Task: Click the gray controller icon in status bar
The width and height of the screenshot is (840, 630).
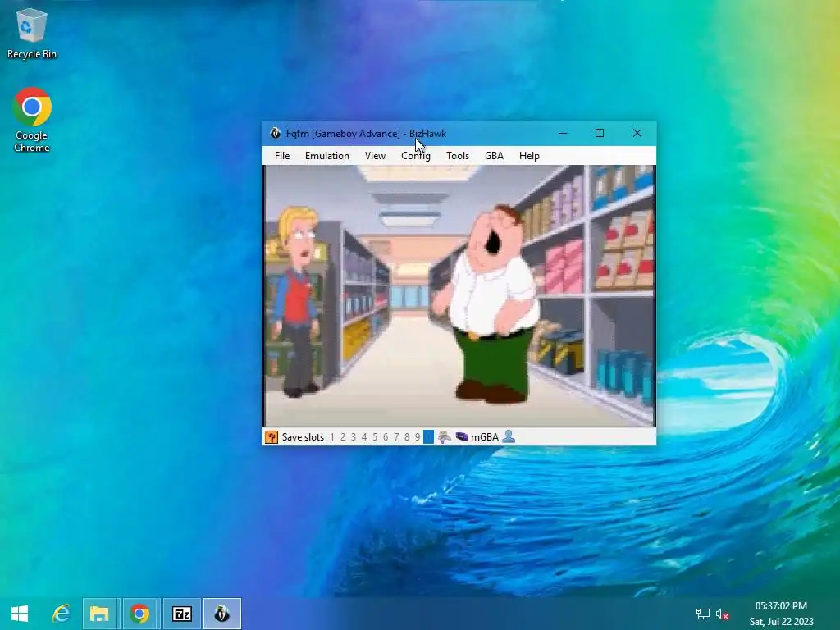Action: [444, 437]
